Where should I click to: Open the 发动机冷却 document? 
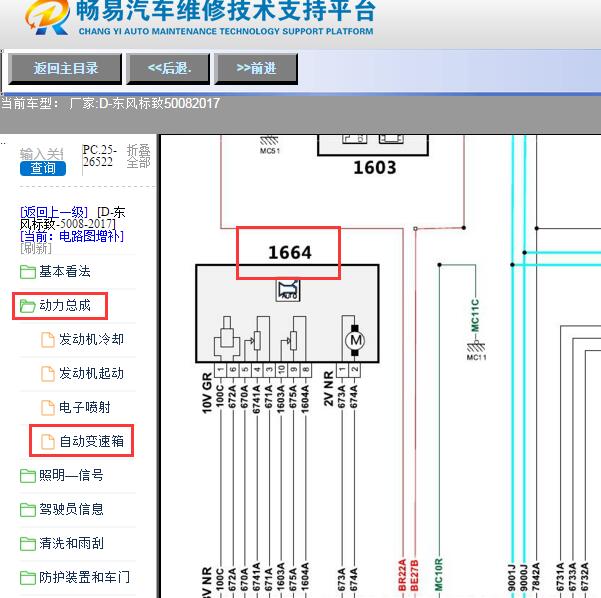tap(91, 339)
